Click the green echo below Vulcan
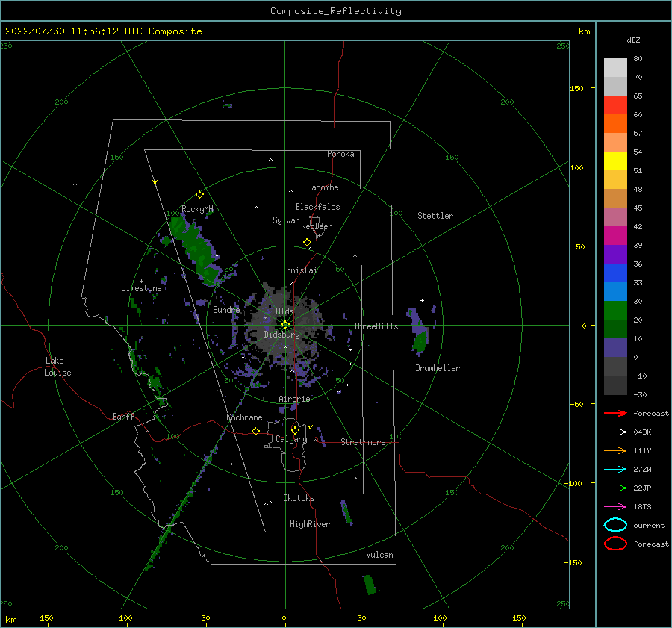The image size is (672, 628). point(369,585)
